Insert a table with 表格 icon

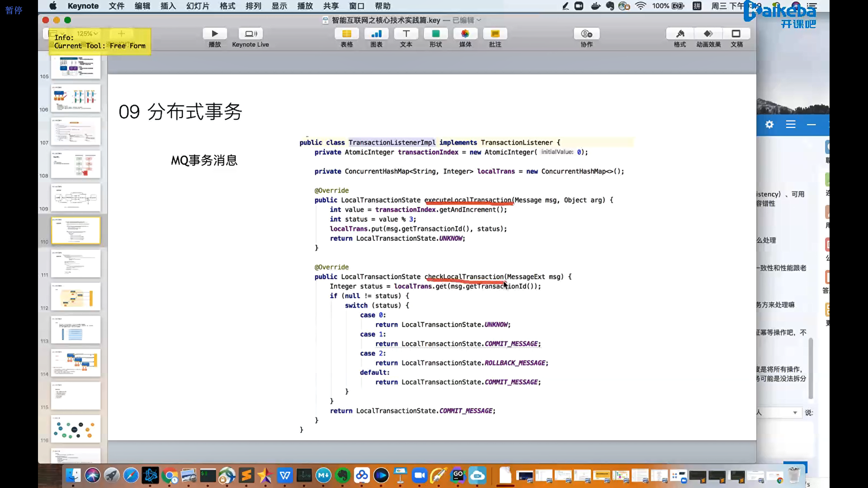pos(347,34)
